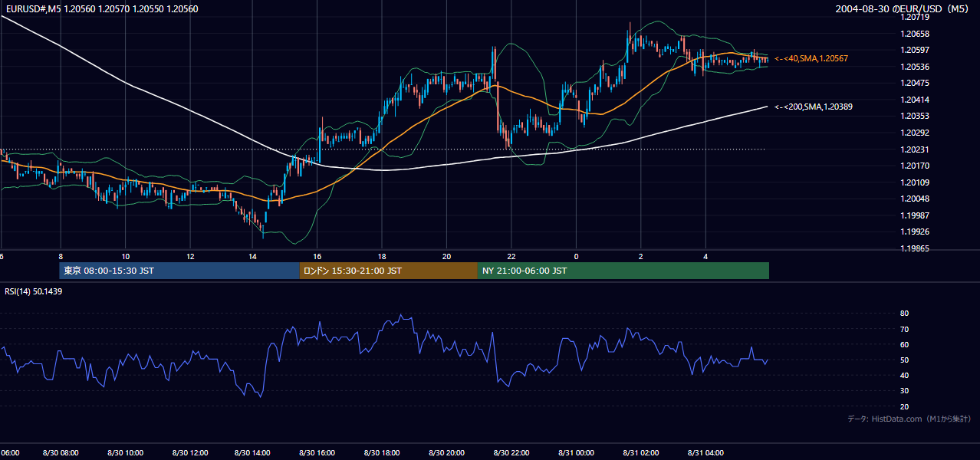Click bottom time label 8/30 20:00
Viewport: 980px width, 460px height.
[x=446, y=453]
